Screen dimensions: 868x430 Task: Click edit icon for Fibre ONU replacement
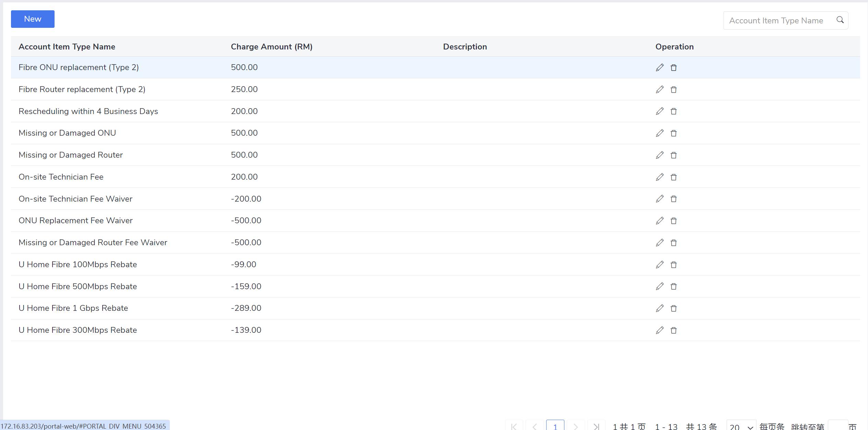[x=659, y=67]
